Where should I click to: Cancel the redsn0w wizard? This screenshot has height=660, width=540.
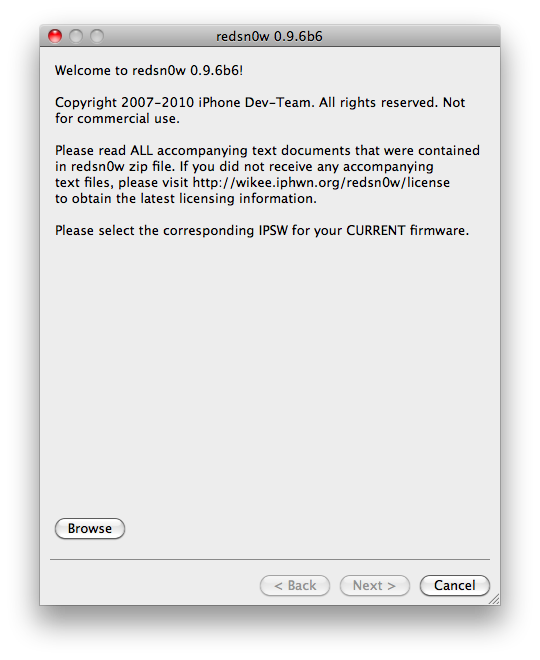pos(455,585)
